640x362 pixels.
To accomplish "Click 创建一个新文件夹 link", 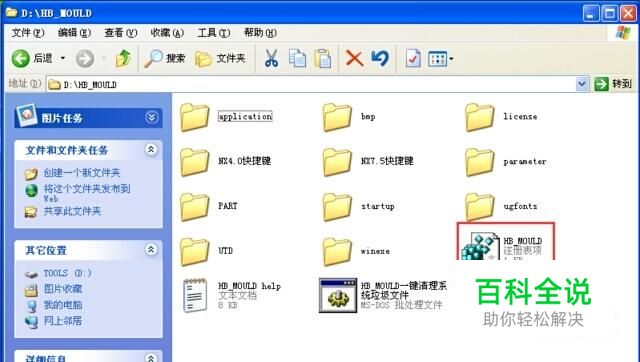I will pos(82,173).
